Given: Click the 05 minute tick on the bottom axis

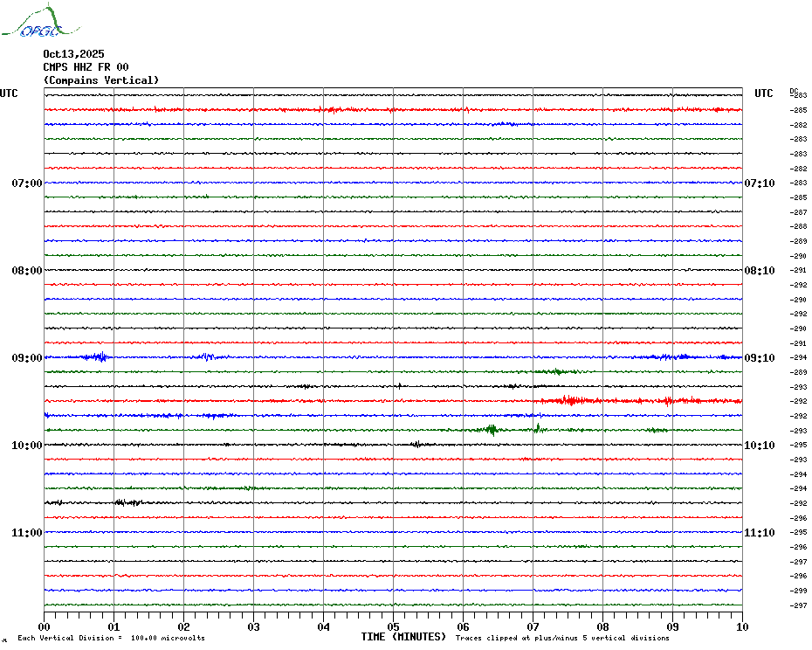Looking at the screenshot, I should tap(393, 626).
